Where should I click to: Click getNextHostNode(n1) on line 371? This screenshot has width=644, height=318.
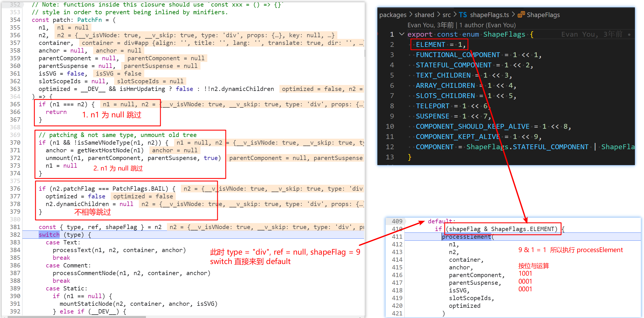click(111, 150)
